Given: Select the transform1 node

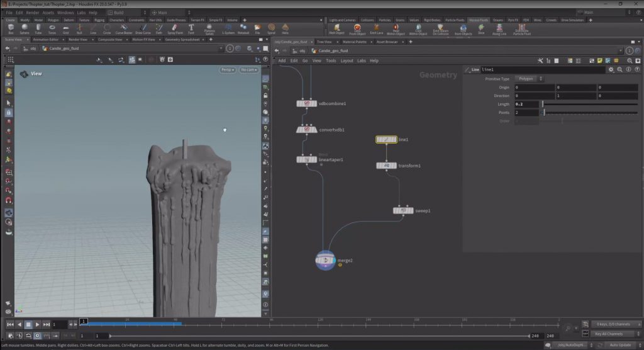Looking at the screenshot, I should [x=387, y=166].
